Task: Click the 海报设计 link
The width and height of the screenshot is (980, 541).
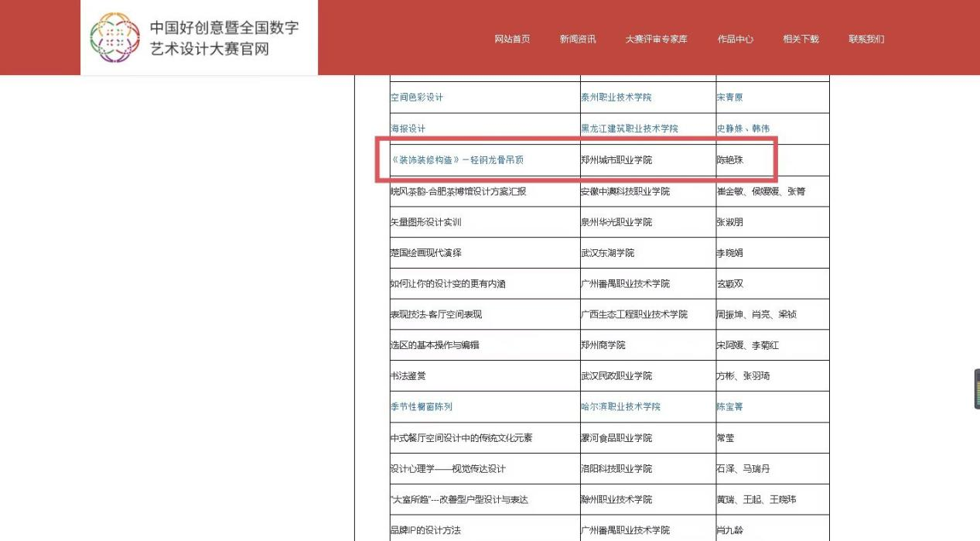Action: (x=408, y=128)
